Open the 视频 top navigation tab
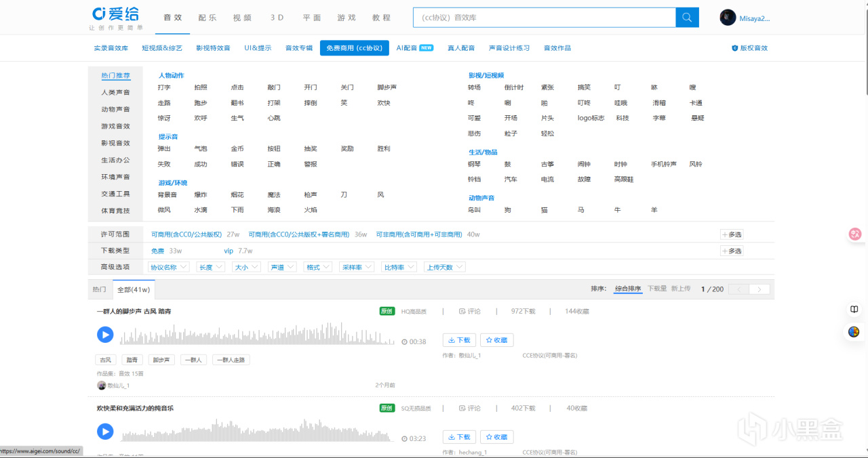 (x=242, y=18)
